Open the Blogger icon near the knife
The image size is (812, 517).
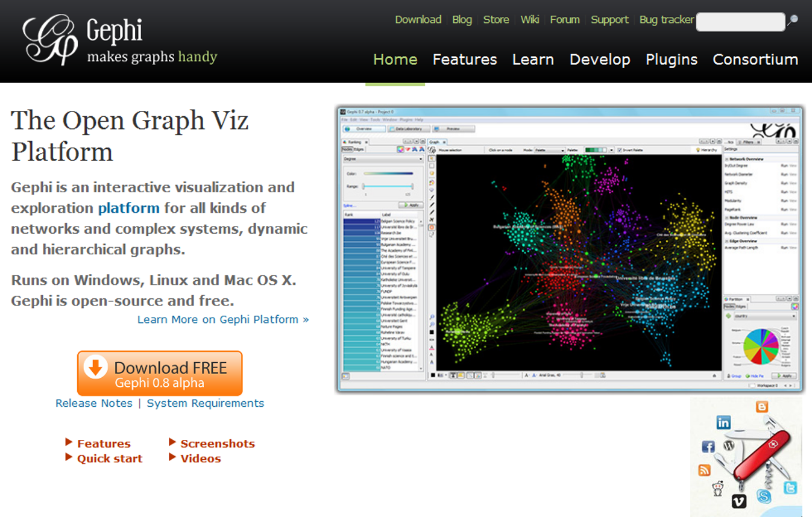[x=762, y=407]
